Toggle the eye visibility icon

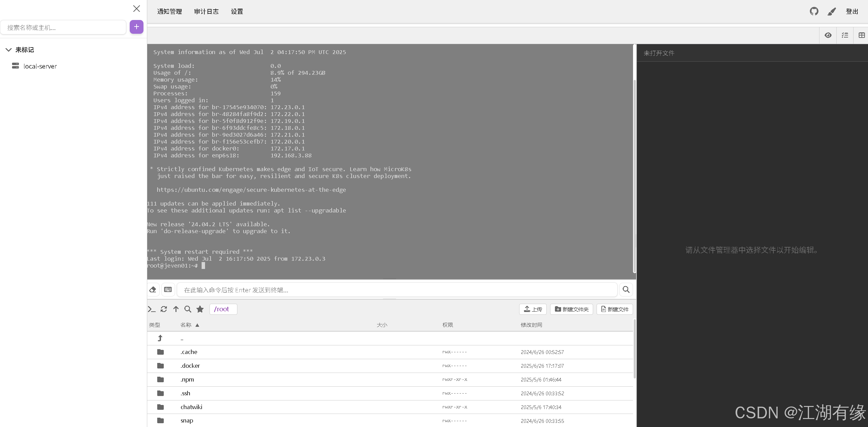tap(828, 35)
